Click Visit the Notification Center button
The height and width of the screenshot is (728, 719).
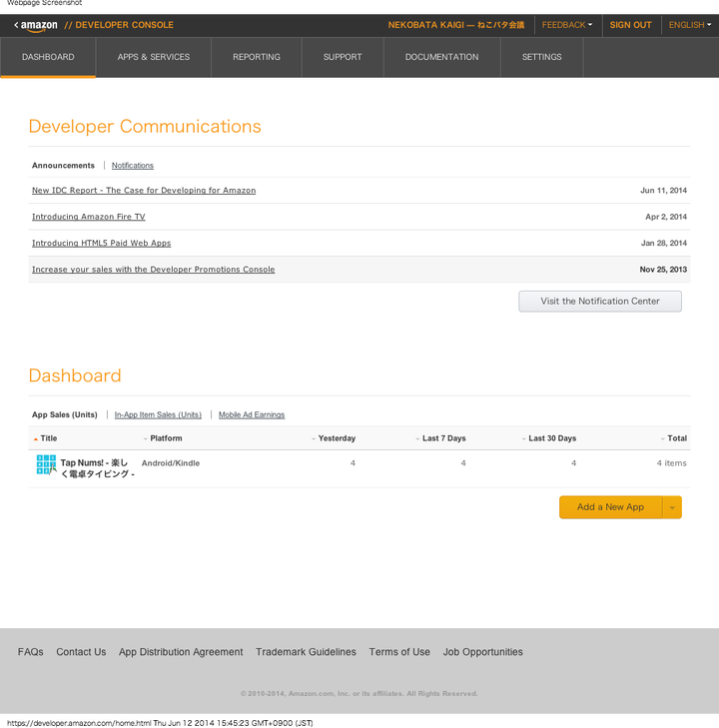tap(600, 302)
